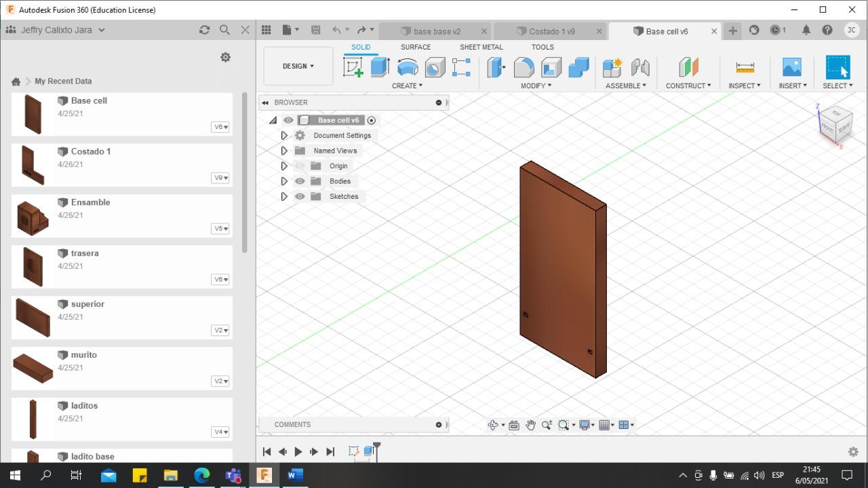Image resolution: width=868 pixels, height=488 pixels.
Task: Click the ViewCube orientation cube
Action: point(835,123)
